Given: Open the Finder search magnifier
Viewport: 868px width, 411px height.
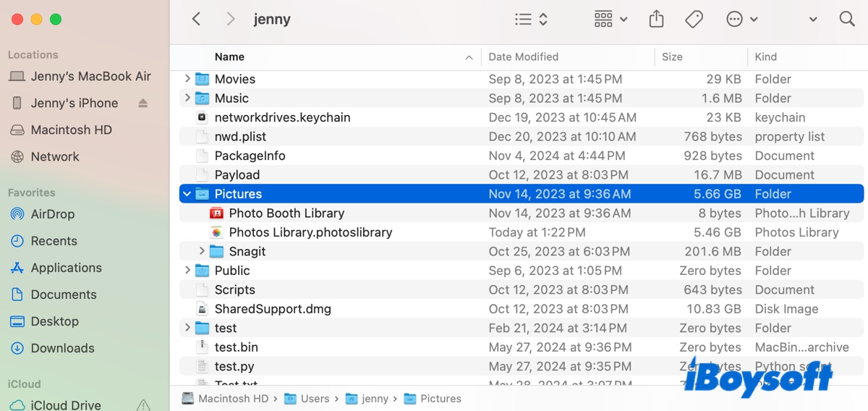Looking at the screenshot, I should pos(847,20).
